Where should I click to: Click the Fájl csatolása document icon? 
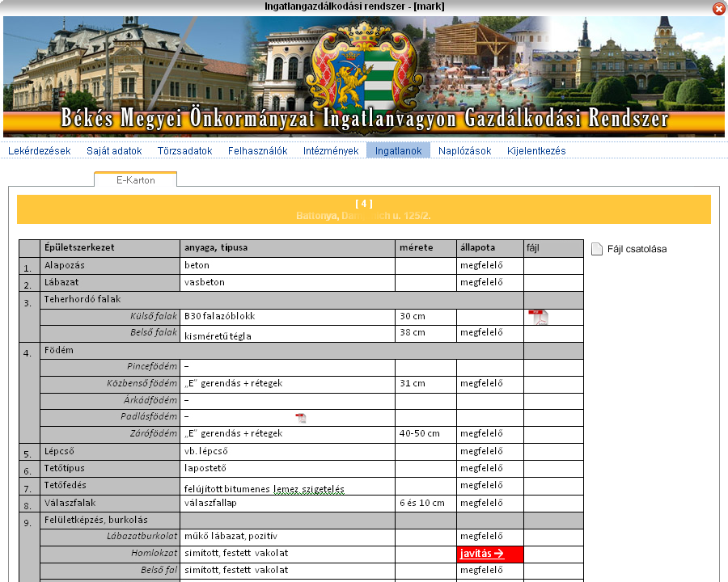click(x=597, y=249)
